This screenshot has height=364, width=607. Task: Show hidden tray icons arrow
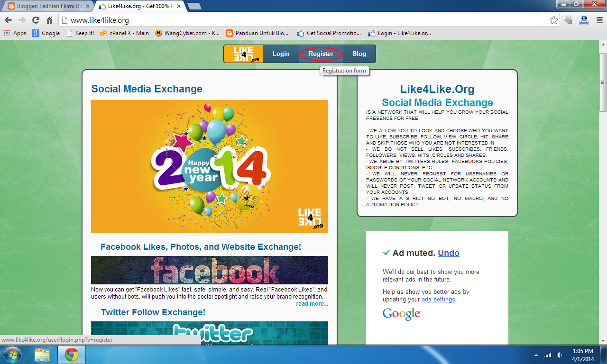click(x=536, y=355)
